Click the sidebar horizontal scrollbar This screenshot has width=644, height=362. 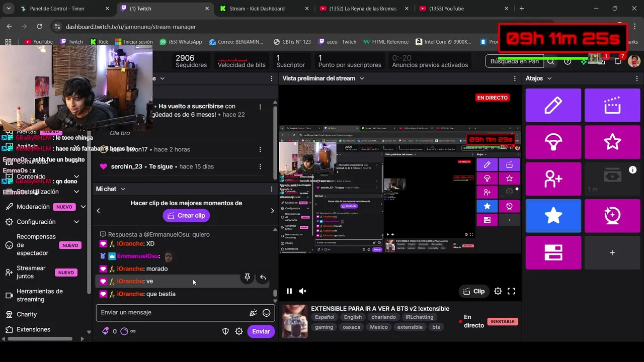pos(40,339)
